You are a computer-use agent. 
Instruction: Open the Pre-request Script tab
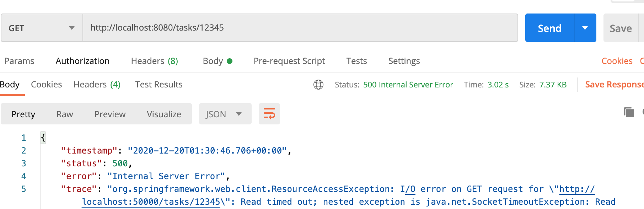coord(289,61)
